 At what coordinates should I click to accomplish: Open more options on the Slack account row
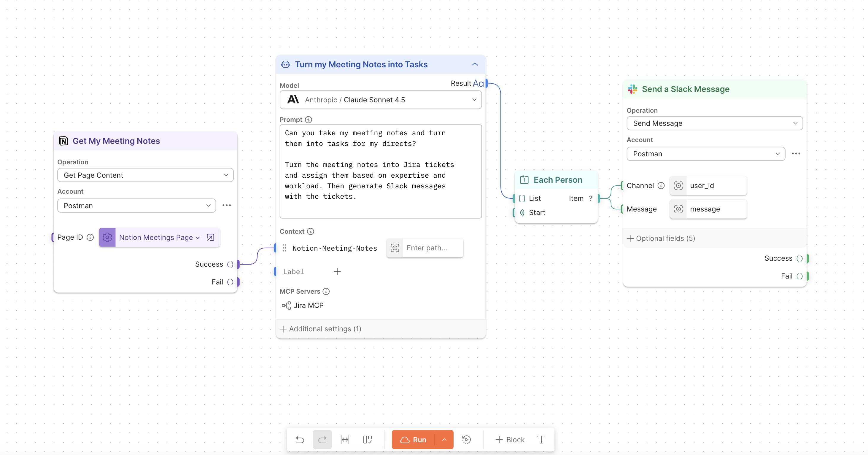click(796, 154)
